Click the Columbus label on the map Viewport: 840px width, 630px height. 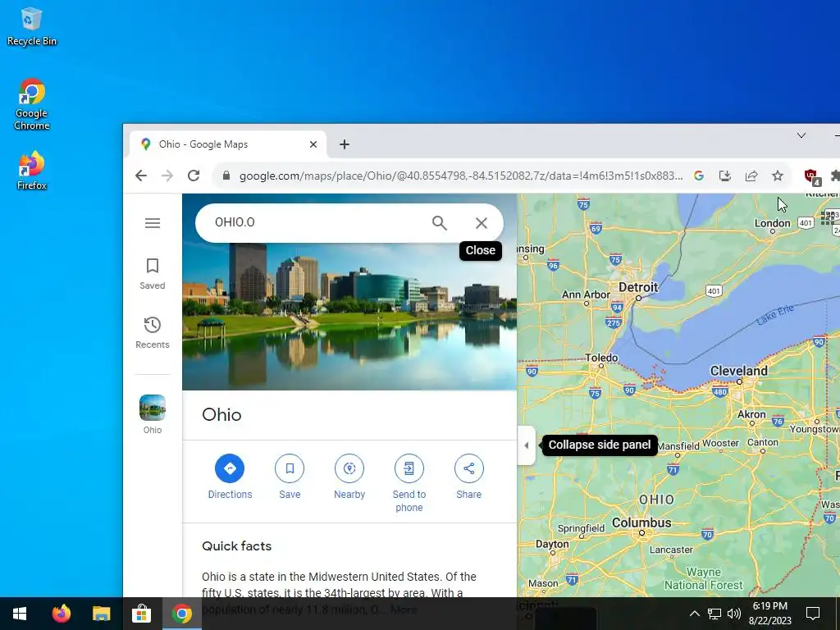(641, 523)
